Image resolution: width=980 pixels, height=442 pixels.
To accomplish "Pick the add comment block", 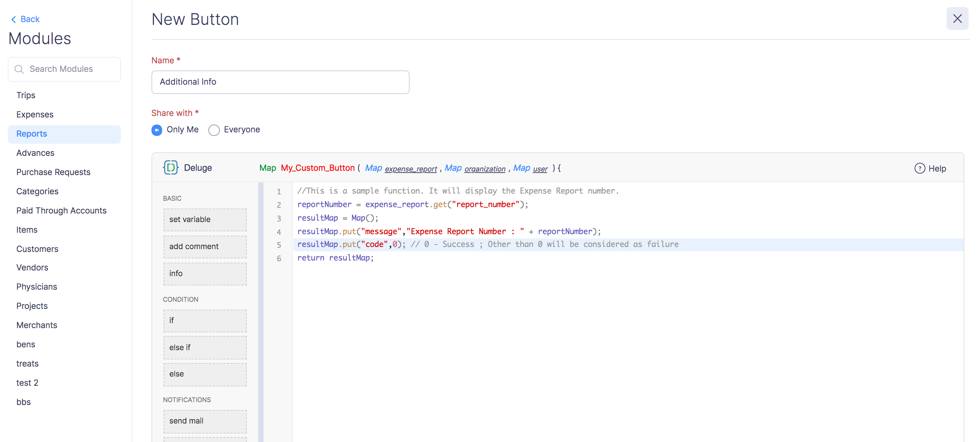I will (x=205, y=246).
